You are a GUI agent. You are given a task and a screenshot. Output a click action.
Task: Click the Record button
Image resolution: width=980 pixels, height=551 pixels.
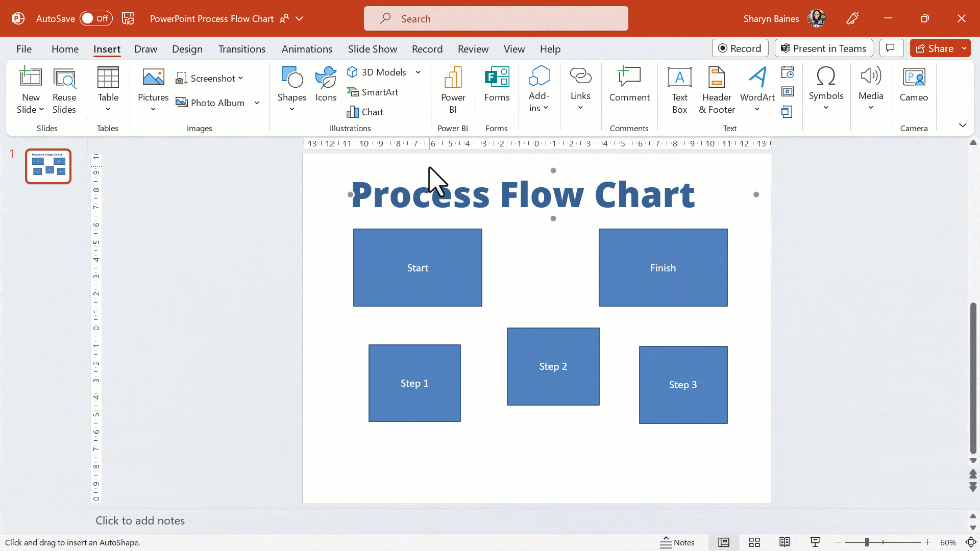[740, 48]
